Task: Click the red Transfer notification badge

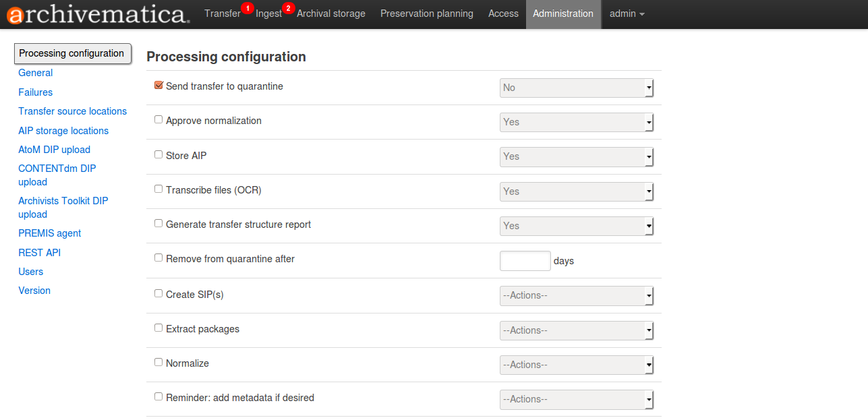Action: click(248, 8)
